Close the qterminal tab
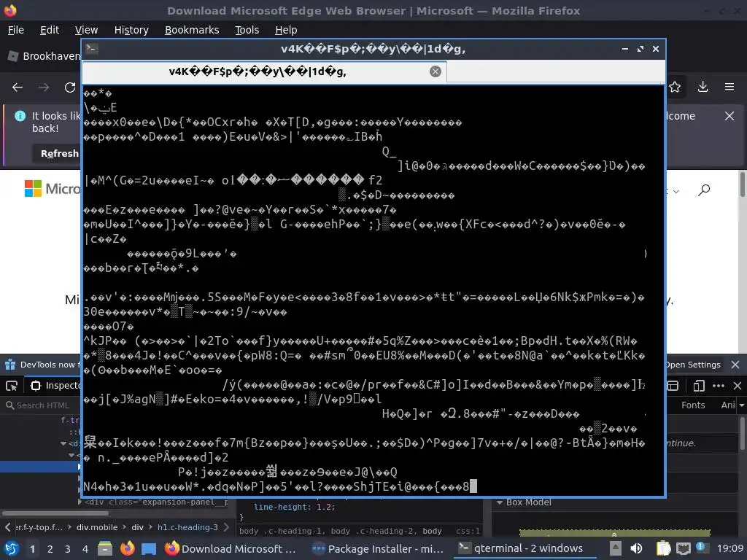747x560 pixels. click(x=435, y=71)
